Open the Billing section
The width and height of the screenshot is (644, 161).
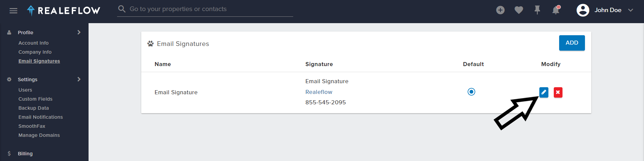(25, 154)
